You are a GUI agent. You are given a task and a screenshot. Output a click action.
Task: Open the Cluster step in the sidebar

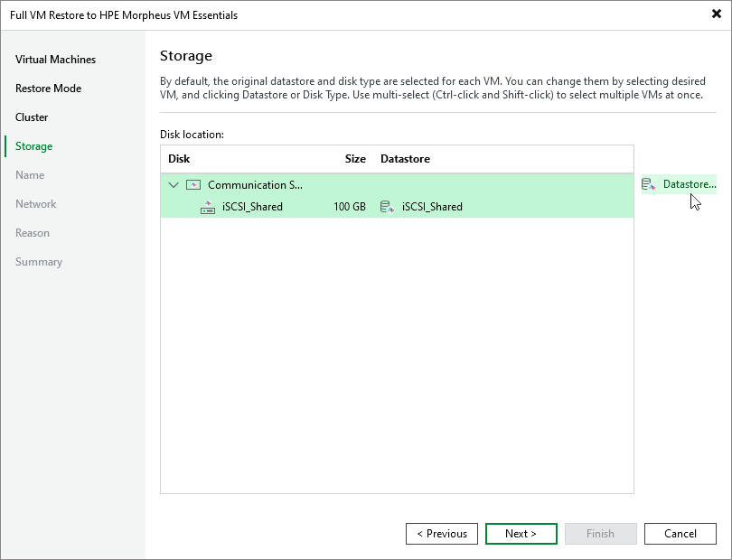pyautogui.click(x=32, y=117)
